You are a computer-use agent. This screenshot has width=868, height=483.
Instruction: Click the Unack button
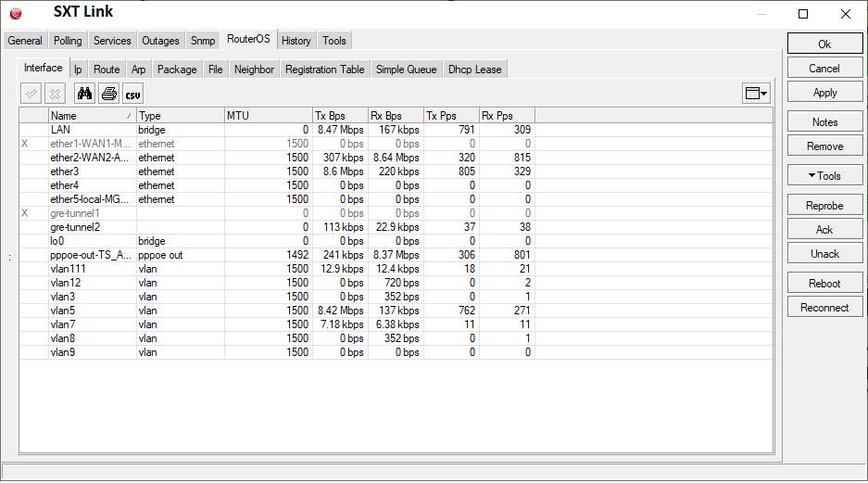click(x=824, y=254)
